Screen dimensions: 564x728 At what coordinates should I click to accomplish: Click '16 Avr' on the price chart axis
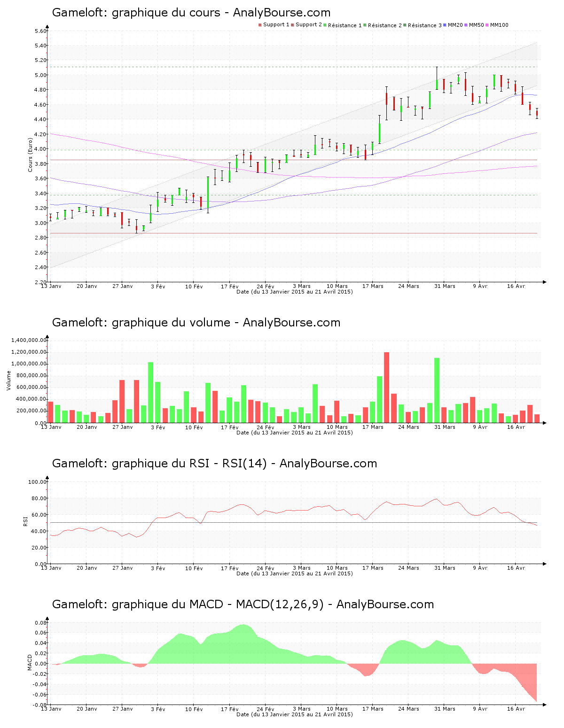(516, 286)
